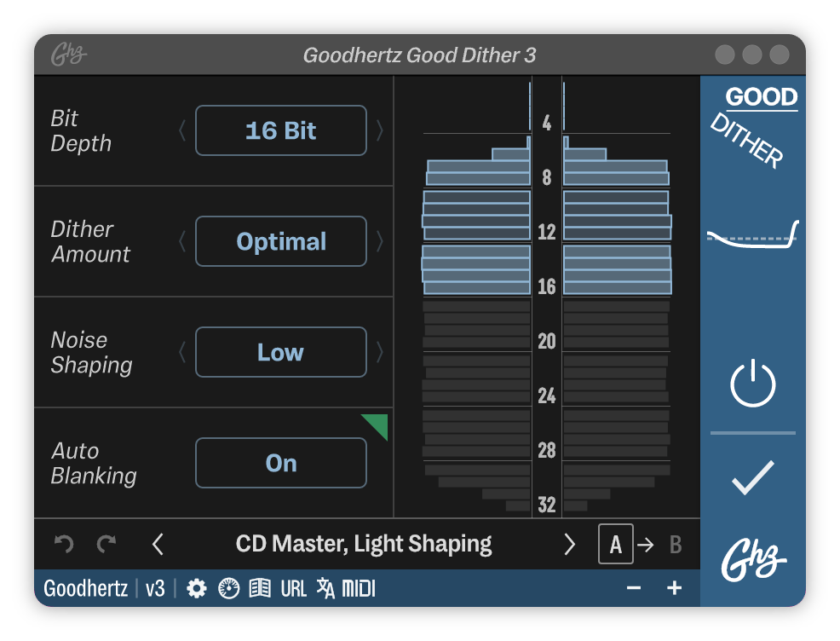Click the noise shaping curve icon in sidebar

point(753,236)
